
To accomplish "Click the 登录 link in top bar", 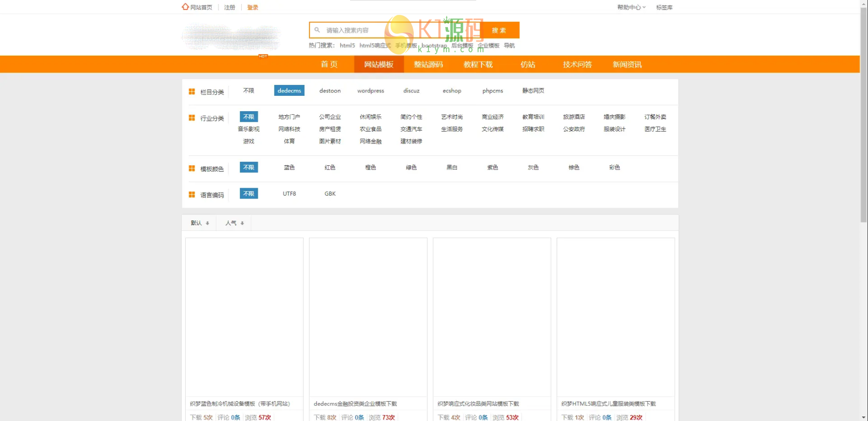I will pos(253,7).
